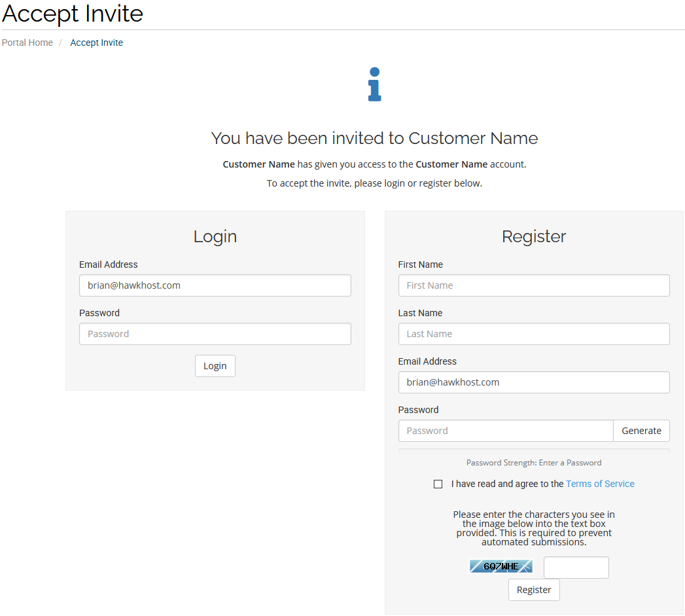Tick the Terms of Service agreement checkbox
The height and width of the screenshot is (616, 685).
438,484
